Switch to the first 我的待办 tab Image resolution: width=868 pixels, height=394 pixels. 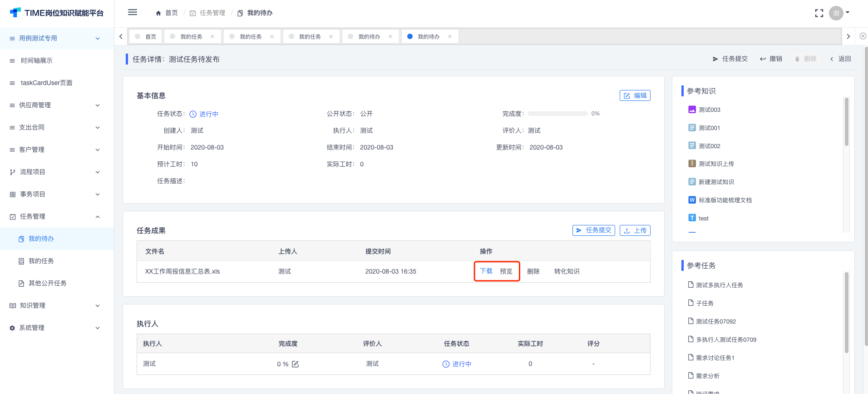tap(370, 36)
